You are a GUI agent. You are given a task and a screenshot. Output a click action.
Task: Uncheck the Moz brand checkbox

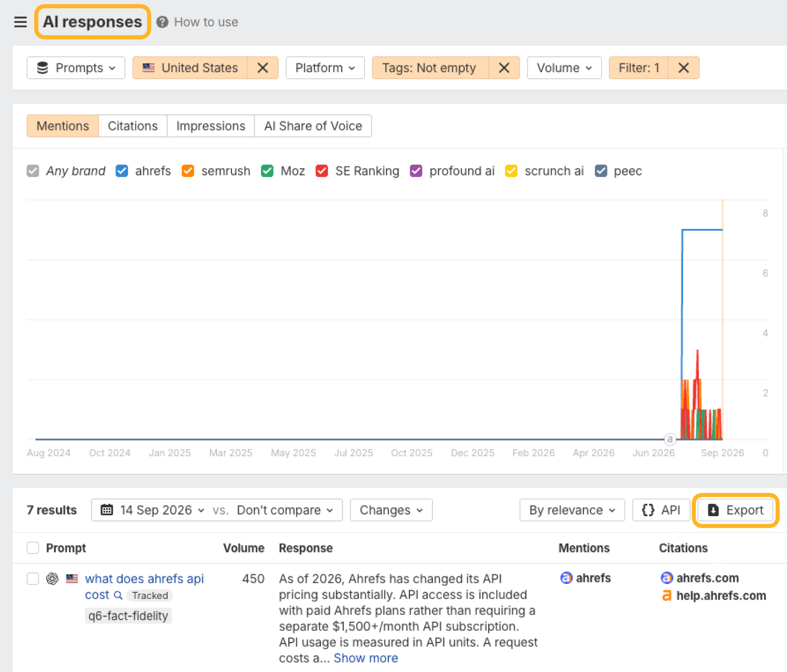267,171
